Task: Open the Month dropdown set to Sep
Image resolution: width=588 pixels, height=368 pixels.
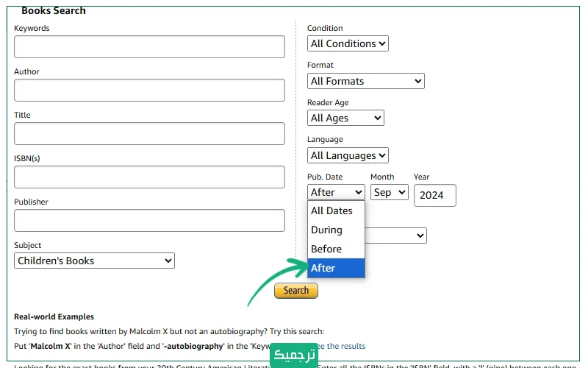Action: point(389,192)
